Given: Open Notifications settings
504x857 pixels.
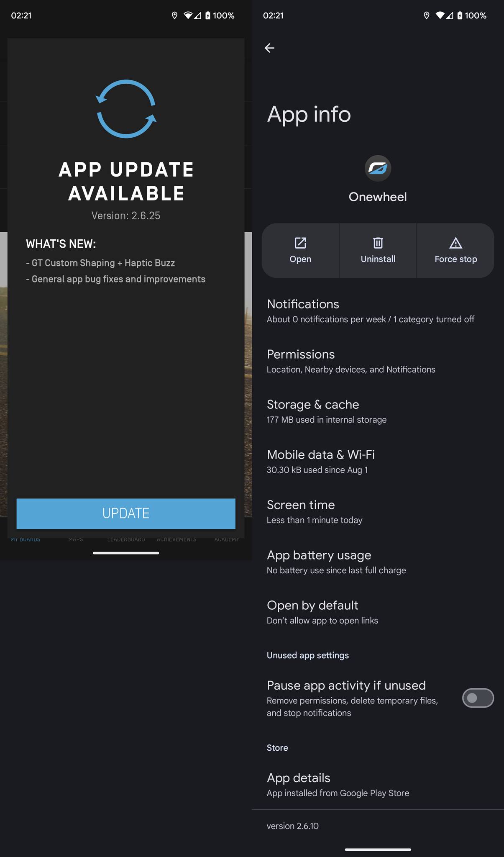Looking at the screenshot, I should tap(378, 311).
